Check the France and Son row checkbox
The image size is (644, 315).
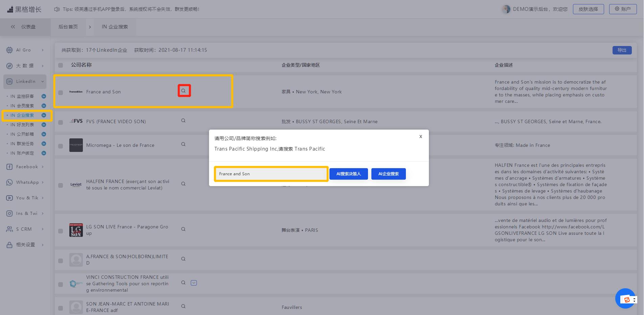pos(61,93)
